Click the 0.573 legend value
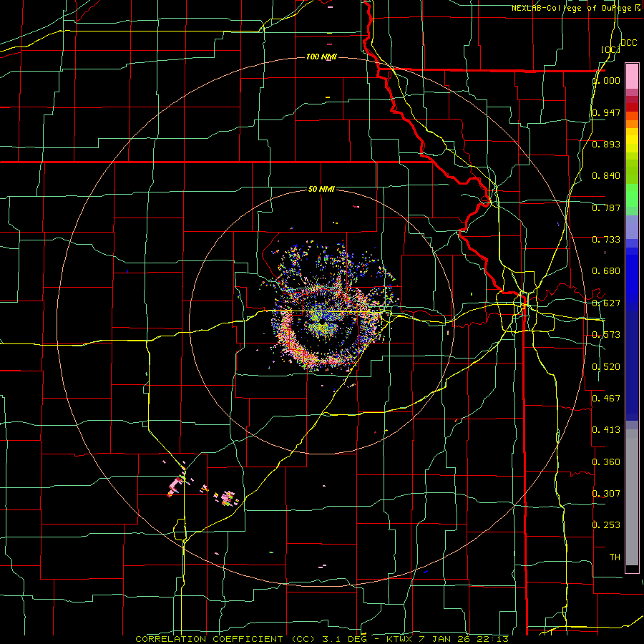This screenshot has height=644, width=644. point(606,335)
